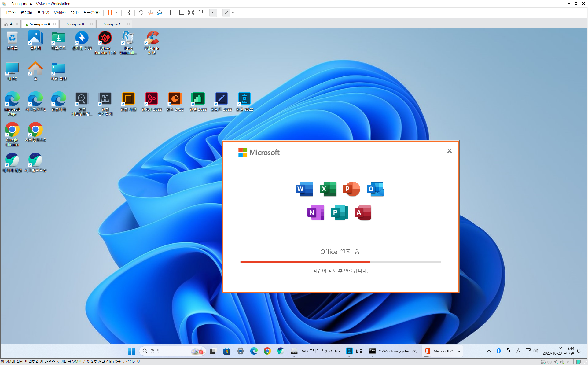Screen dimensions: 588x365
Task: Switch to the Seung mo B tab
Action: pyautogui.click(x=75, y=24)
